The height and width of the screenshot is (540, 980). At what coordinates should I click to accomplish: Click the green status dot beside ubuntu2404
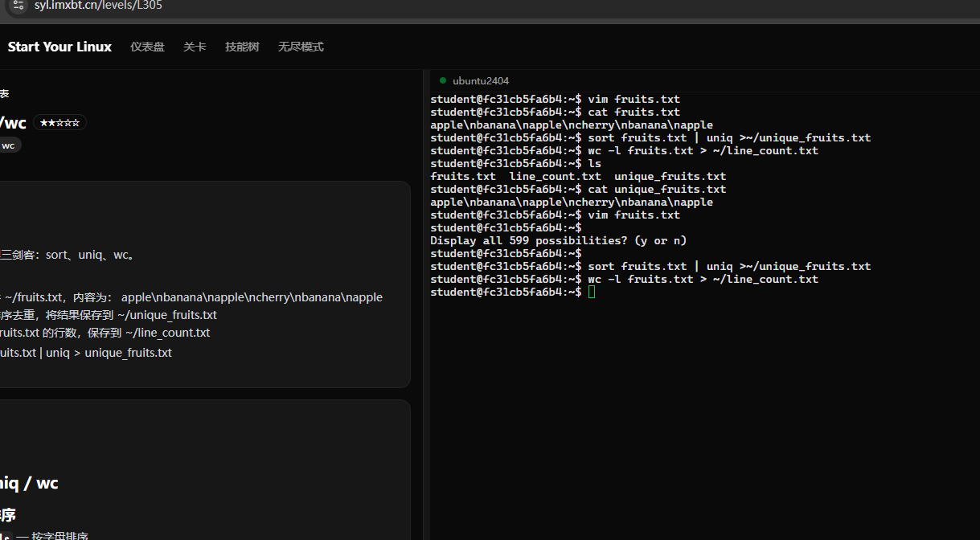click(x=443, y=80)
